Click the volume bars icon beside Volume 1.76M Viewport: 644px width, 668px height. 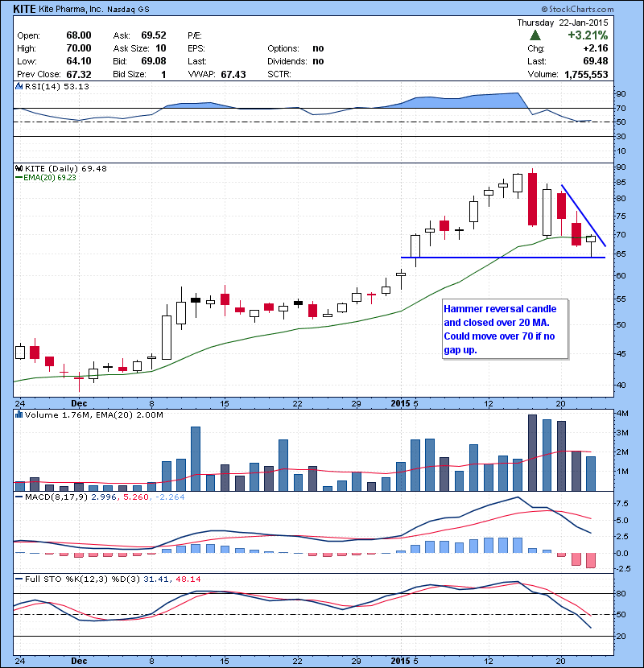pyautogui.click(x=19, y=414)
